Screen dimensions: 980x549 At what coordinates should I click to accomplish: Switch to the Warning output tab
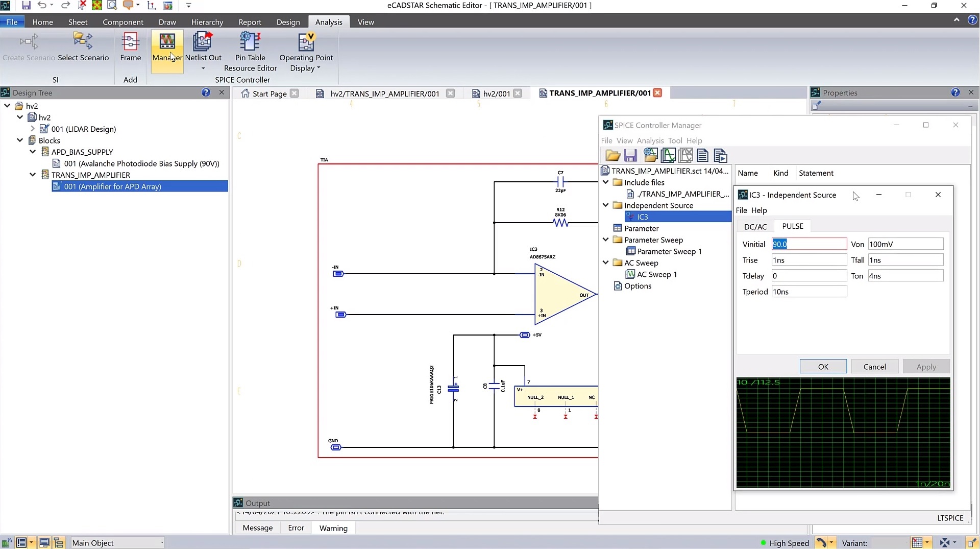(333, 528)
